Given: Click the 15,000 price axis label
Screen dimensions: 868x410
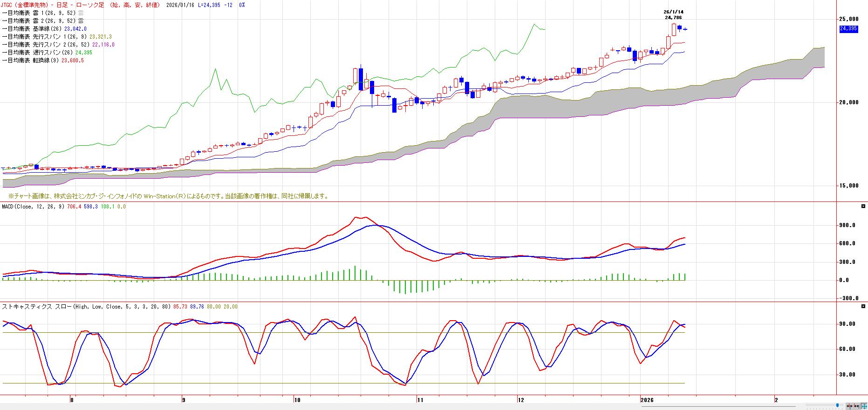Looking at the screenshot, I should (848, 186).
